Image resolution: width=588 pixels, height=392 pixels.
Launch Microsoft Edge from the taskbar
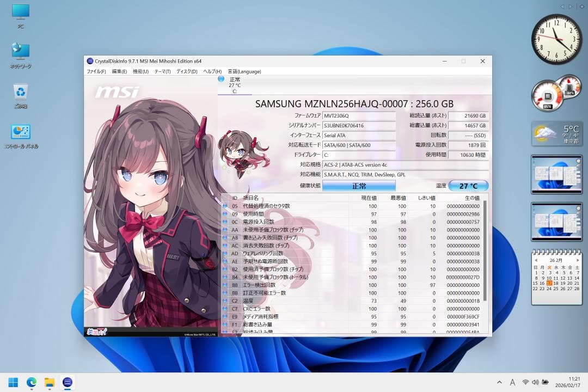31,383
